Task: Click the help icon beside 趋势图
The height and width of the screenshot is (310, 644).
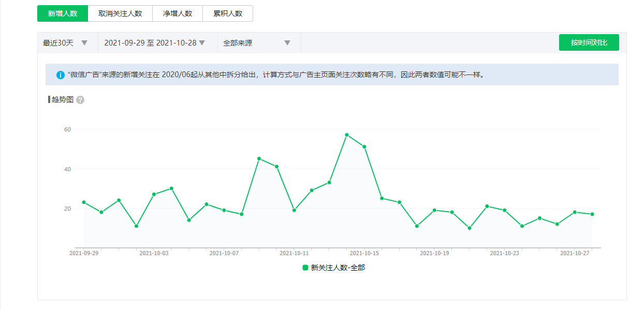Action: (80, 100)
